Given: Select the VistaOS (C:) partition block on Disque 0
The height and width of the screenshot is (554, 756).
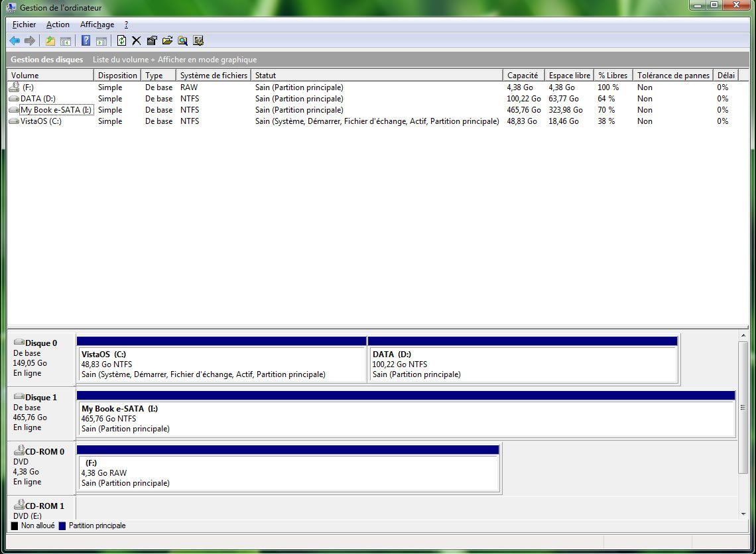Looking at the screenshot, I should coord(221,360).
